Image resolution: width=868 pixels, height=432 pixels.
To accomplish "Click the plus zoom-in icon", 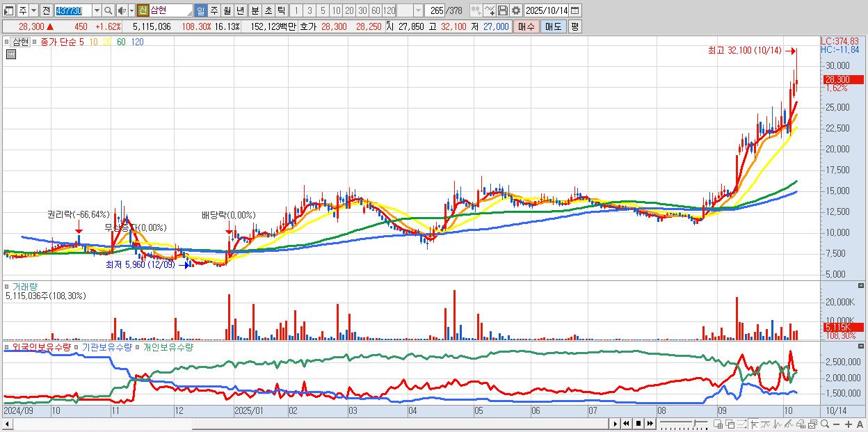I will click(x=848, y=424).
